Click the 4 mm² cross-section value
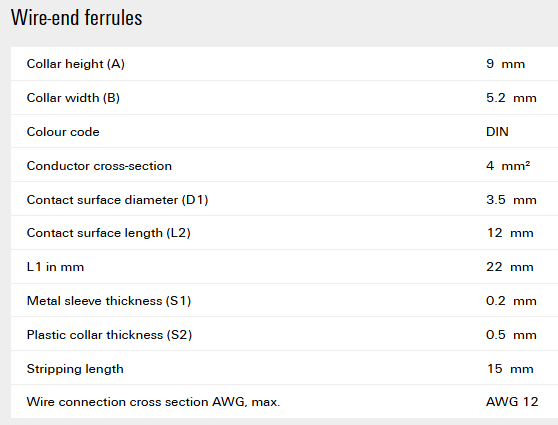Viewport: 558px width, 425px height. [x=508, y=166]
